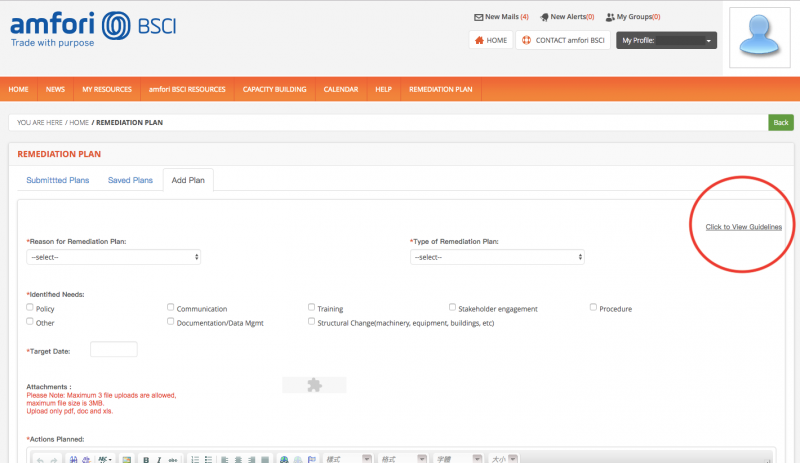Enable the Training checkbox
The height and width of the screenshot is (463, 800).
pos(312,308)
